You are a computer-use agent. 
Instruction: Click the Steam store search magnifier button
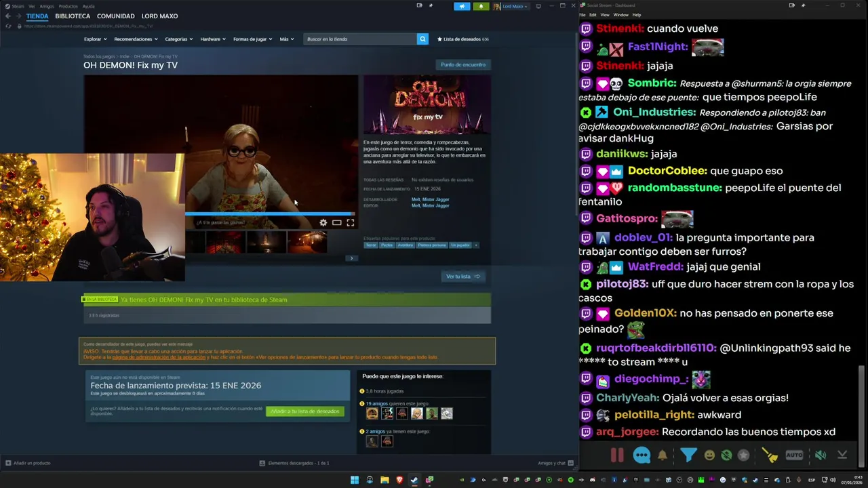(422, 39)
